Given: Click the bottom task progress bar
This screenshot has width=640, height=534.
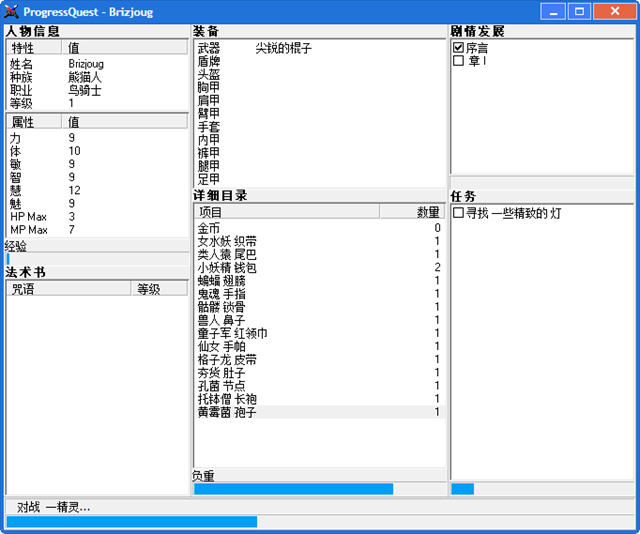Looking at the screenshot, I should pos(319,522).
